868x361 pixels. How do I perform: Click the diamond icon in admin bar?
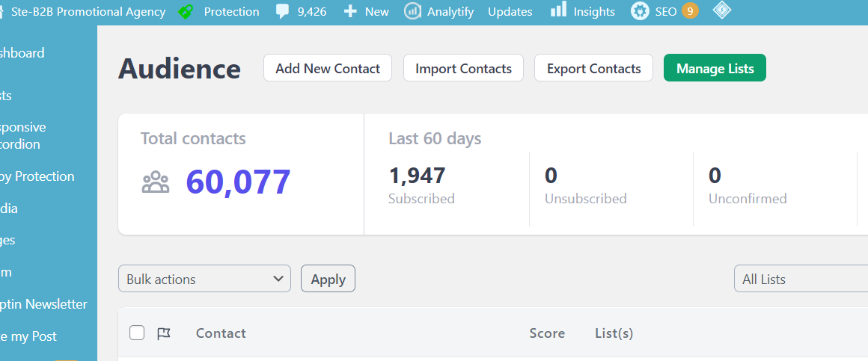721,10
